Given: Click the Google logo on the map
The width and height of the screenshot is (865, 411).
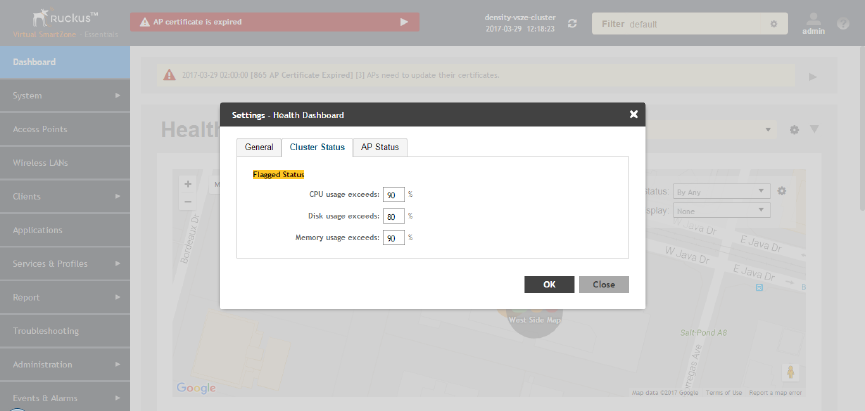Looking at the screenshot, I should (x=196, y=388).
